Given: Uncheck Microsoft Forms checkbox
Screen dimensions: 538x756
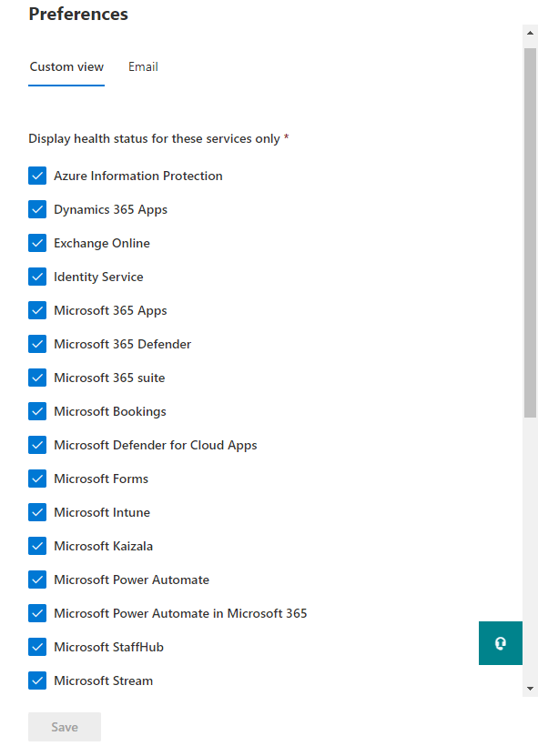Looking at the screenshot, I should (37, 479).
